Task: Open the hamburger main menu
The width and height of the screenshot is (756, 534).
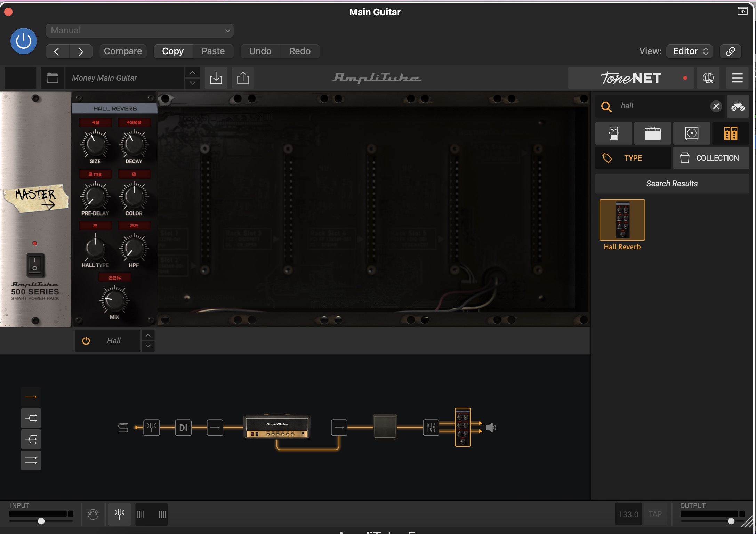Action: pyautogui.click(x=737, y=78)
